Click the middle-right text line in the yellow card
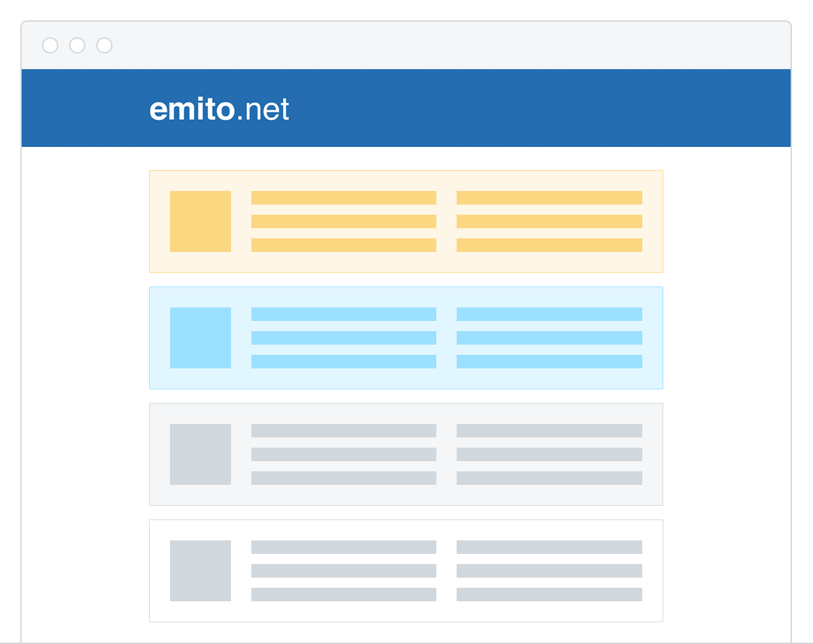The image size is (813, 644). (549, 221)
